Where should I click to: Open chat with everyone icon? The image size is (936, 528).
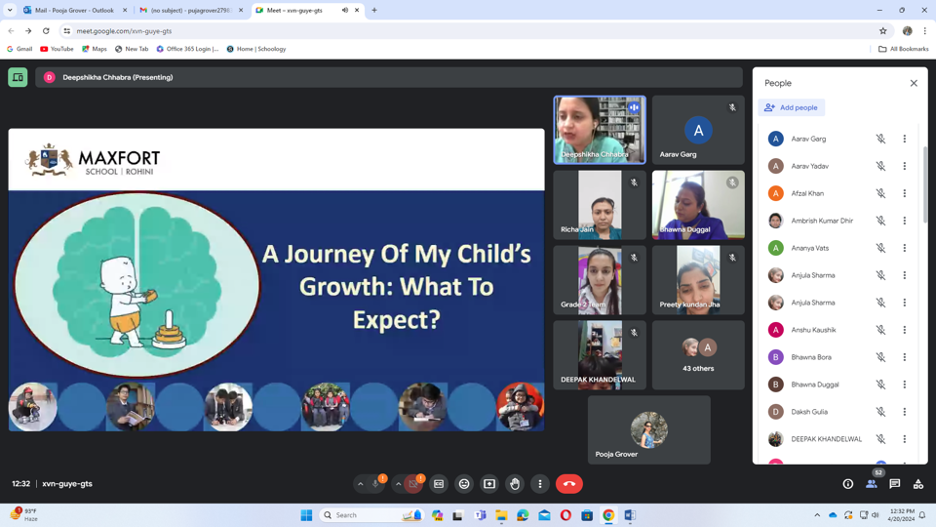[x=895, y=484]
